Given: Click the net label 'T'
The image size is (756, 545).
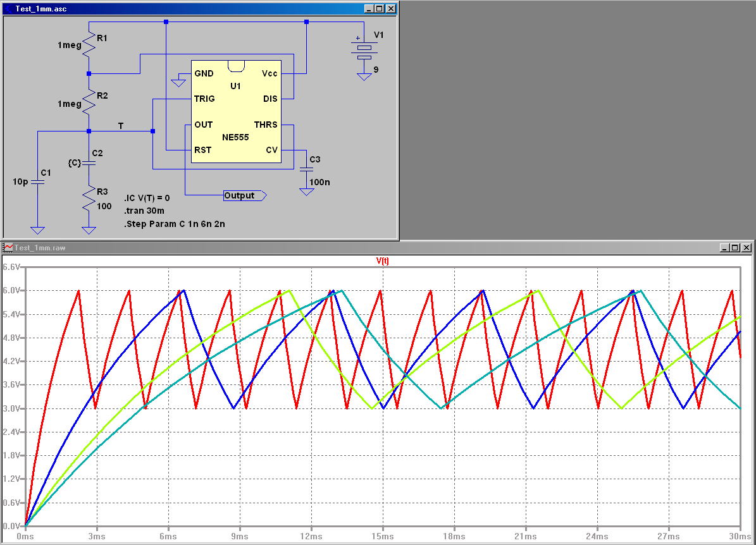Looking at the screenshot, I should [x=121, y=126].
